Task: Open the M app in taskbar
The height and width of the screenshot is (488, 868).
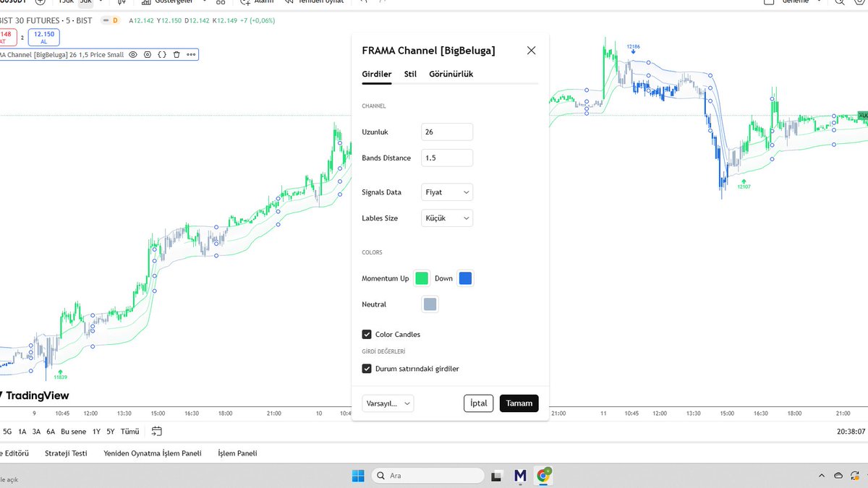Action: [520, 475]
